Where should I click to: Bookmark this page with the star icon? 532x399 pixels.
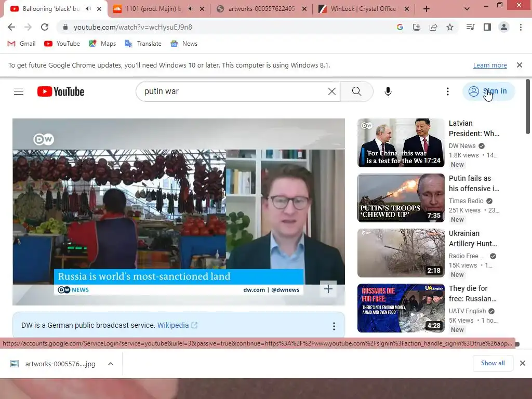point(450,27)
